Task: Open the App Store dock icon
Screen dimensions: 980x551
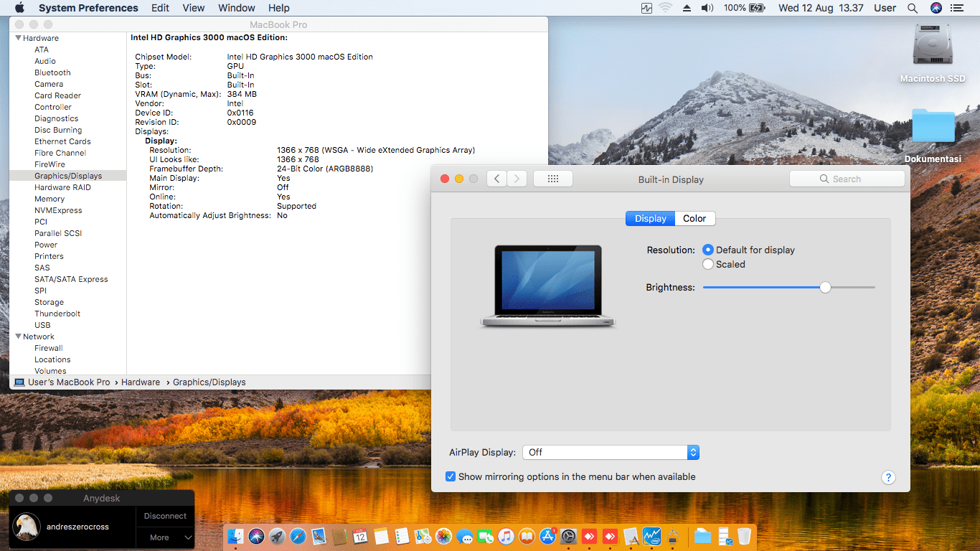Action: coord(548,536)
